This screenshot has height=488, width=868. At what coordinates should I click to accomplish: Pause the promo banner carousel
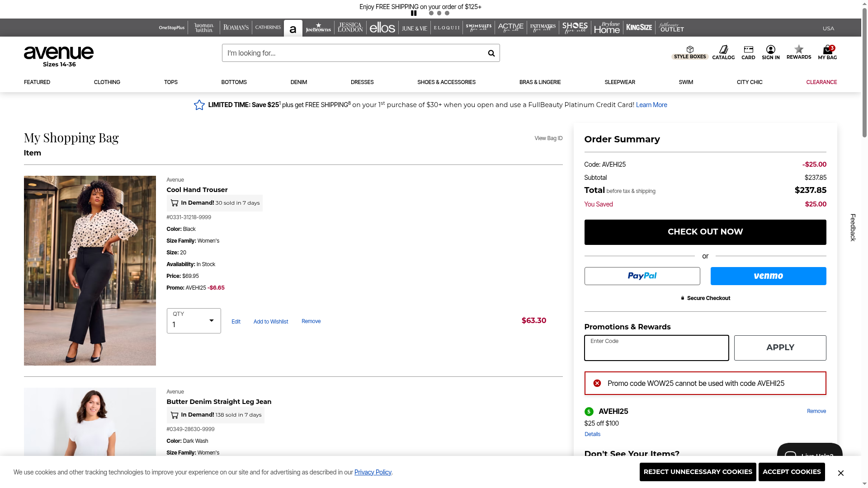pos(414,13)
